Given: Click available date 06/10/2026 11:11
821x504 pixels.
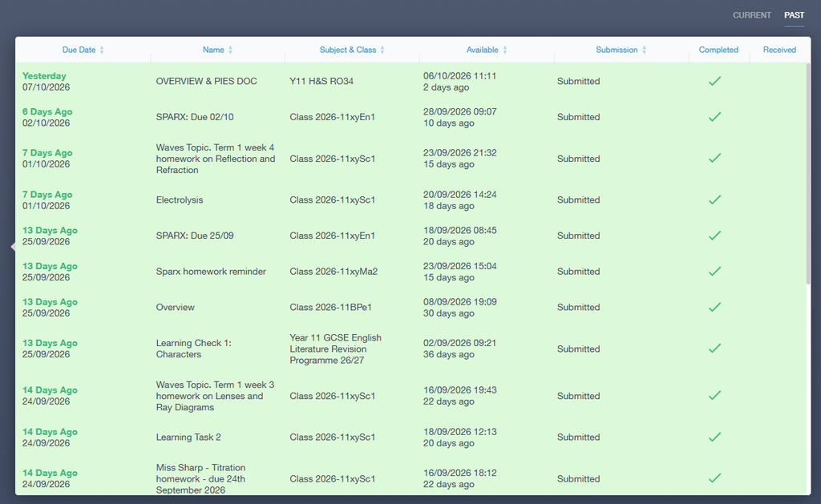Looking at the screenshot, I should 459,76.
